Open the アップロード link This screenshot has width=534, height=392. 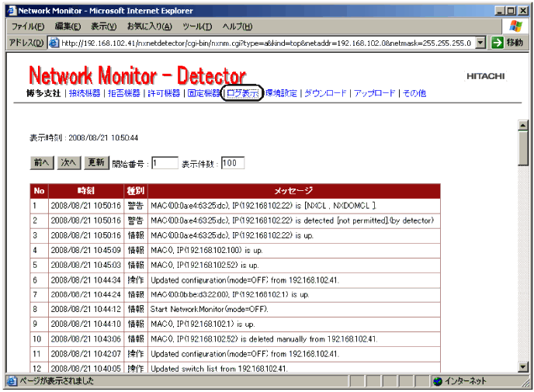click(x=374, y=93)
